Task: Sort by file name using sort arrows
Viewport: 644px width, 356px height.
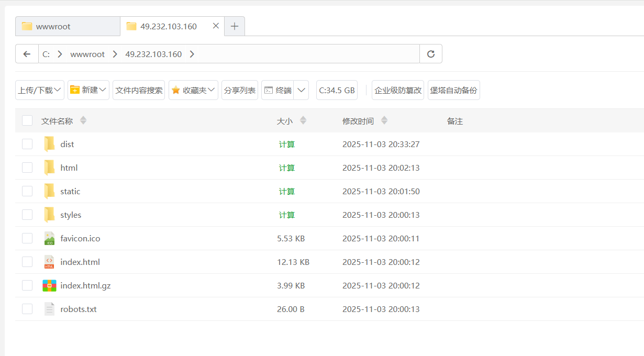Action: point(83,121)
